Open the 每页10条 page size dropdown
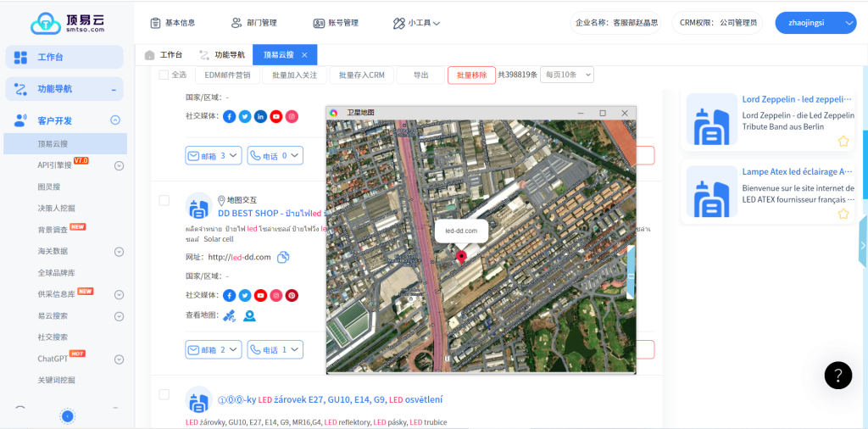Screen dimensions: 868x429 pyautogui.click(x=567, y=75)
